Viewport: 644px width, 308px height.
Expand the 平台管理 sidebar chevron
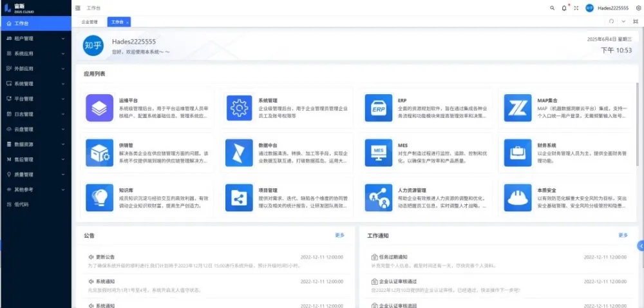[x=63, y=99]
